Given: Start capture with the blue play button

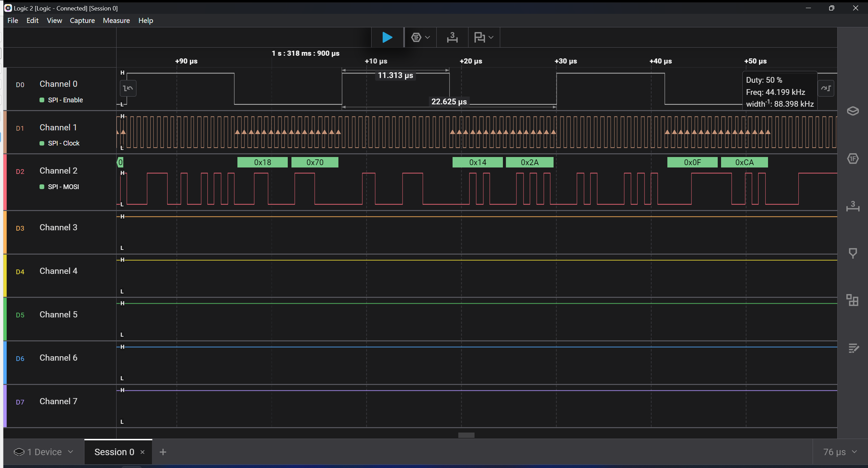Looking at the screenshot, I should (x=387, y=37).
